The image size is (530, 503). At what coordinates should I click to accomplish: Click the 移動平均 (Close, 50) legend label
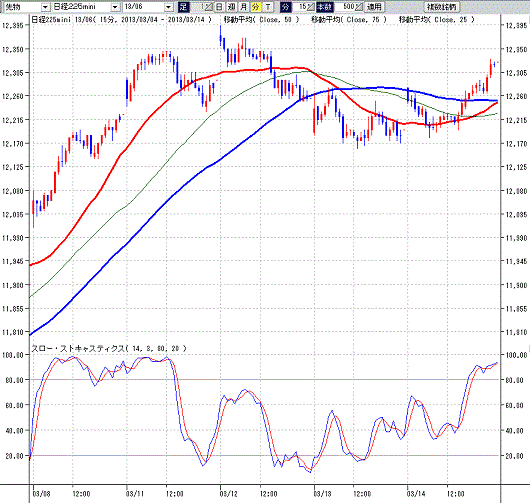(261, 20)
